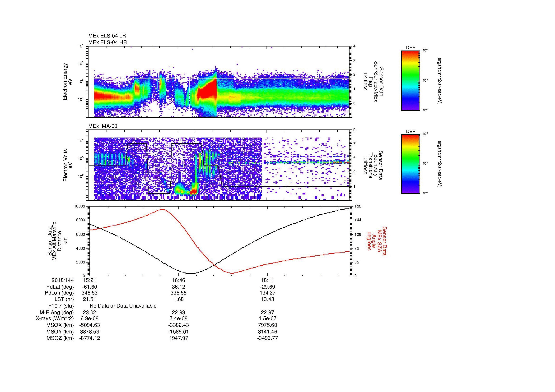Click the '8000' altitude axis tick label
Image resolution: width=555 pixels, height=392 pixels.
pyautogui.click(x=81, y=220)
